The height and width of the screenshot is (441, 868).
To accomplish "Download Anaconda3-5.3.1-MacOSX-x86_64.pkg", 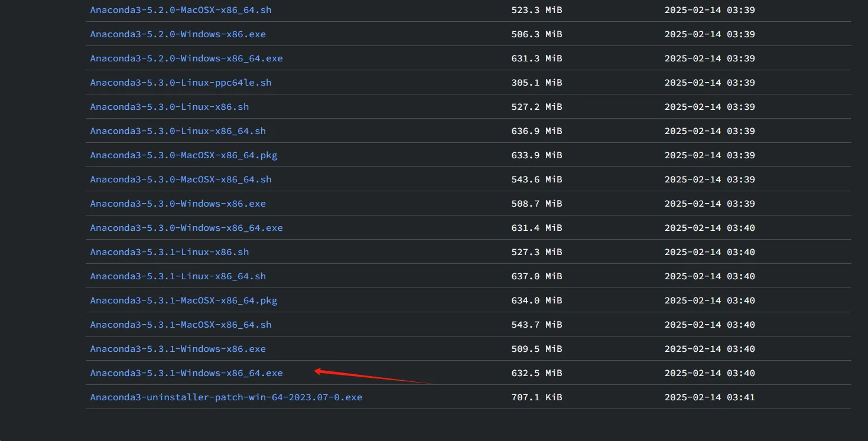I will tap(184, 300).
